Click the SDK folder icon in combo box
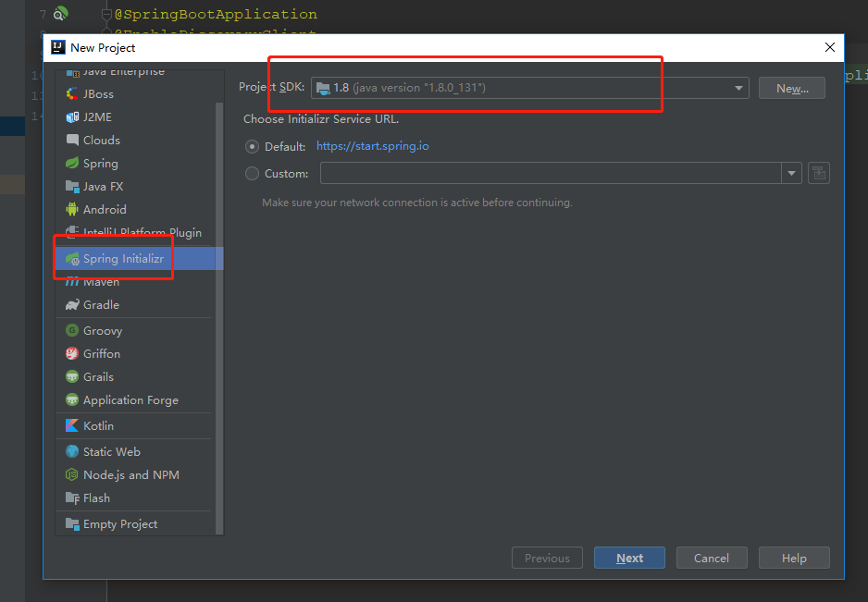868x602 pixels. (323, 88)
